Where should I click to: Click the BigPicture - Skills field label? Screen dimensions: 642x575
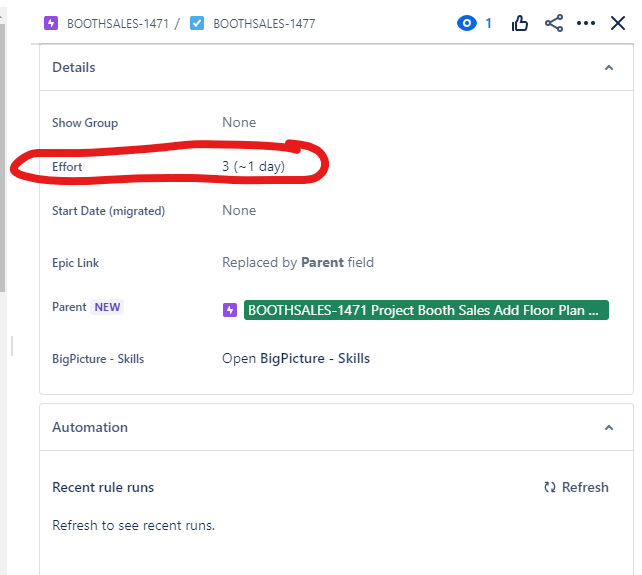coord(98,359)
